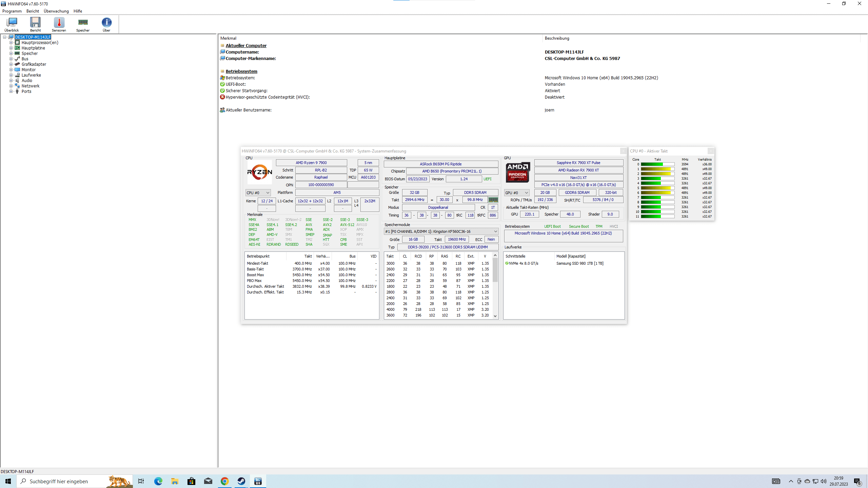Screen dimensions: 868x488
Task: Open the GPU #0 selector dropdown
Action: [516, 192]
